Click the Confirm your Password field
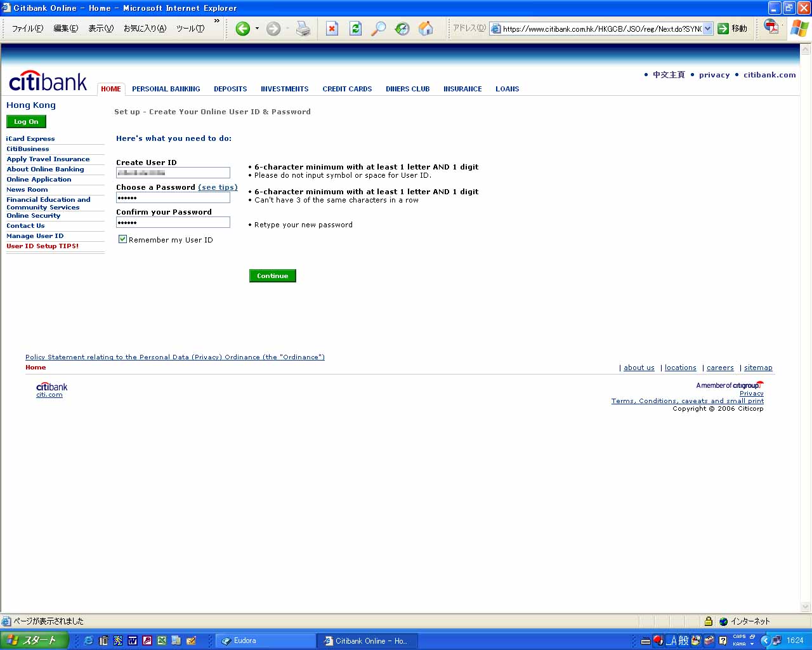Viewport: 812px width, 650px height. pos(173,222)
